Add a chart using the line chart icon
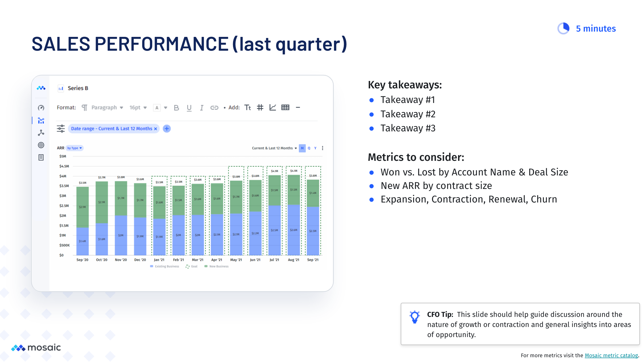 [273, 107]
